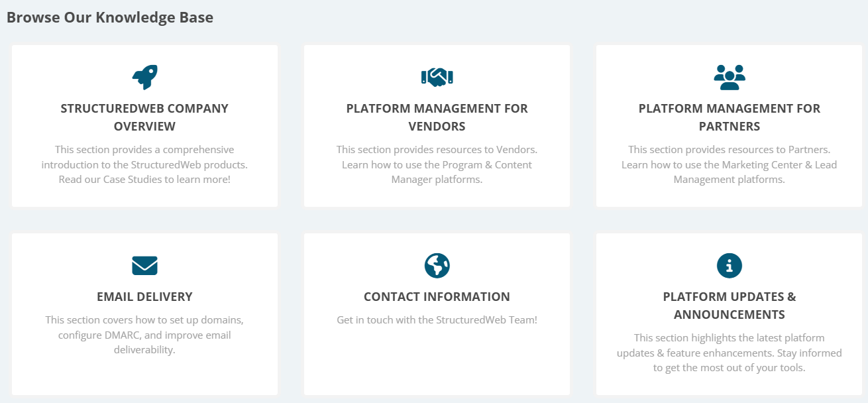Image resolution: width=868 pixels, height=403 pixels.
Task: Click the handshake icon for Vendors
Action: [437, 77]
